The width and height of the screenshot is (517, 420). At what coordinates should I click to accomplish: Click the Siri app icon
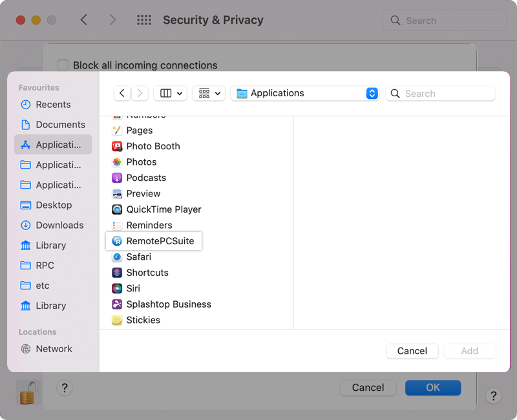tap(117, 288)
